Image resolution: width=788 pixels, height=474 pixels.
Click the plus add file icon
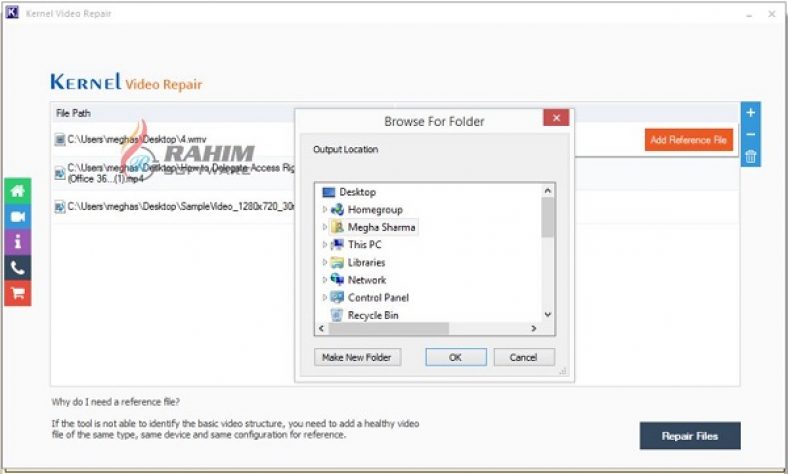pyautogui.click(x=750, y=113)
